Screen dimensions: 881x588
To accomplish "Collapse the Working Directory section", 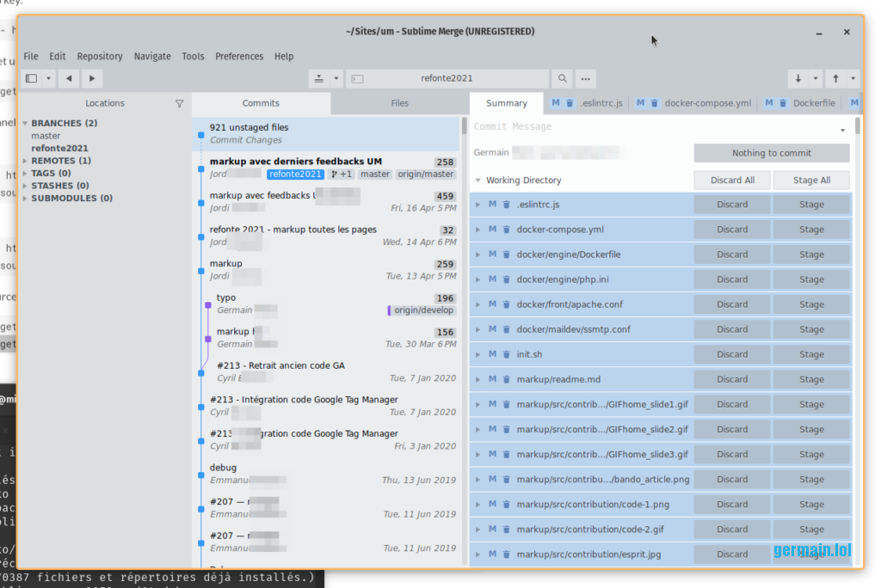I will pyautogui.click(x=477, y=181).
